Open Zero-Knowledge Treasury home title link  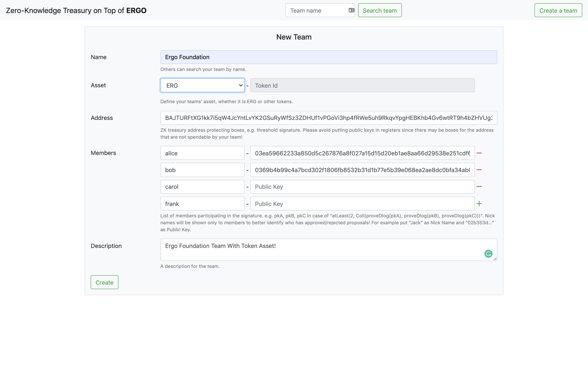76,10
